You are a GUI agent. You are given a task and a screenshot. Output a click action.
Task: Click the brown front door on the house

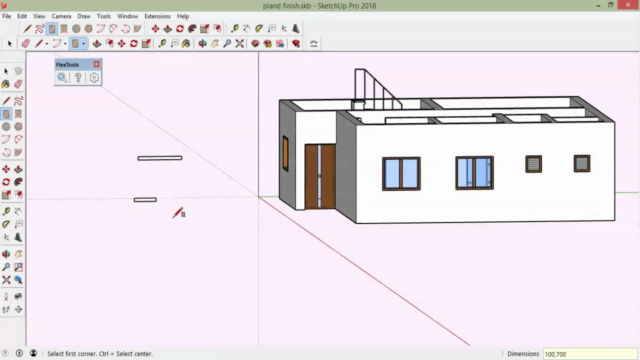320,176
